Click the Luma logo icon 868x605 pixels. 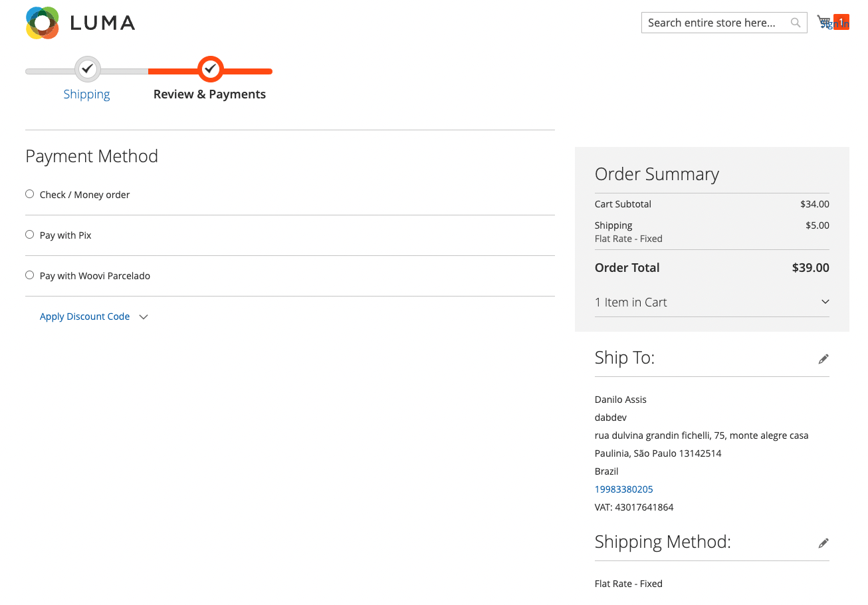point(43,23)
